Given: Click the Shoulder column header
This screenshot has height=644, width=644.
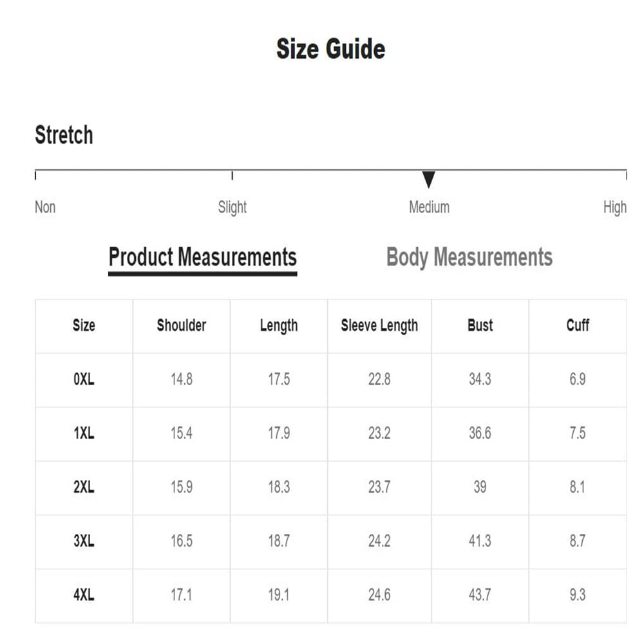Looking at the screenshot, I should pyautogui.click(x=181, y=326).
